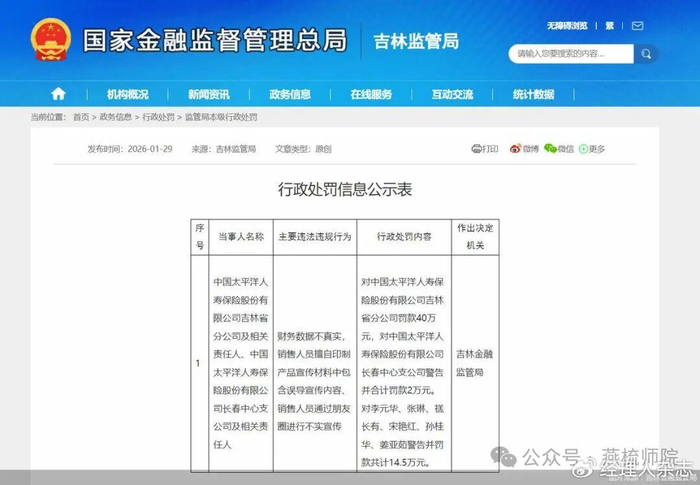Image resolution: width=700 pixels, height=485 pixels.
Task: Click the 行政处罚 breadcrumb link
Action: [158, 117]
